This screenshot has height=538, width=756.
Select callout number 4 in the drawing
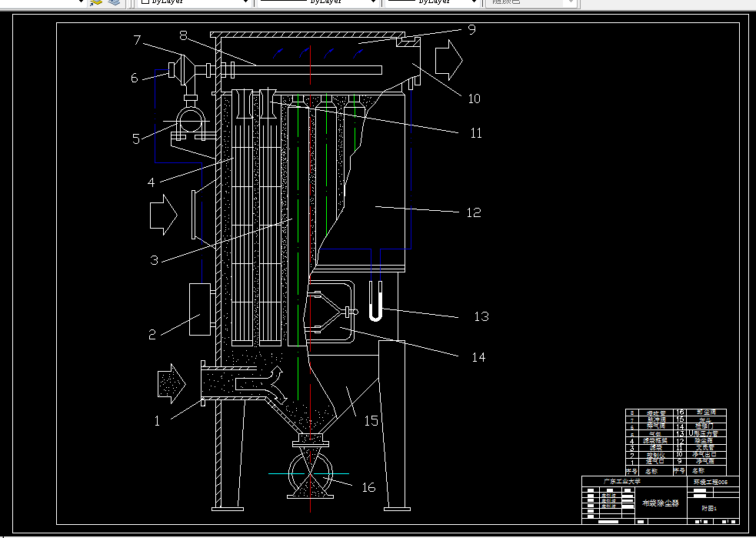[x=152, y=182]
